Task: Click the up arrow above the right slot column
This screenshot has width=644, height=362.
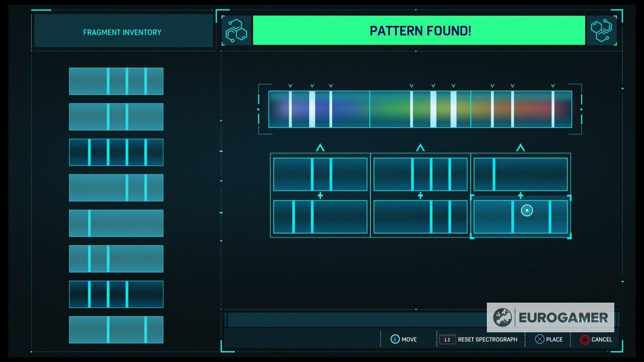Action: 520,148
